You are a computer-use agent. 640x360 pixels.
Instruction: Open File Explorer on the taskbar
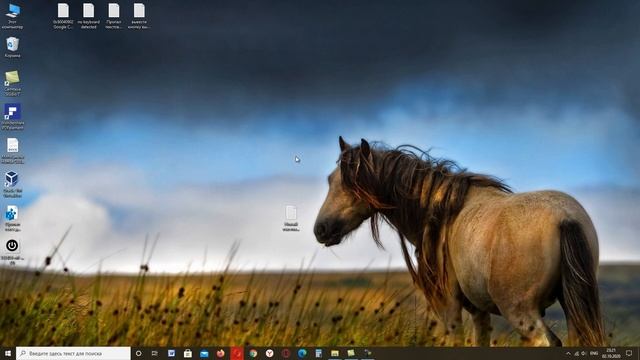coord(335,353)
